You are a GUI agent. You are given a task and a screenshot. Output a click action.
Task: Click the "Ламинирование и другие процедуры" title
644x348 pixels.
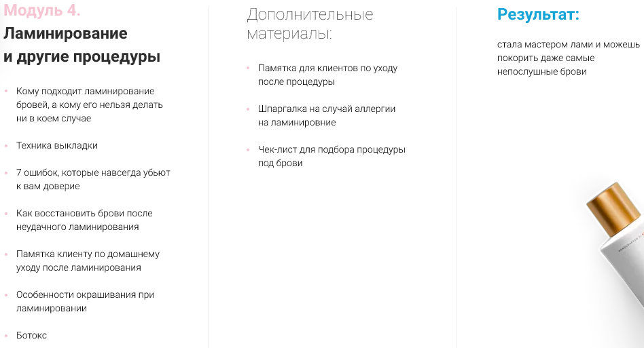click(x=82, y=45)
